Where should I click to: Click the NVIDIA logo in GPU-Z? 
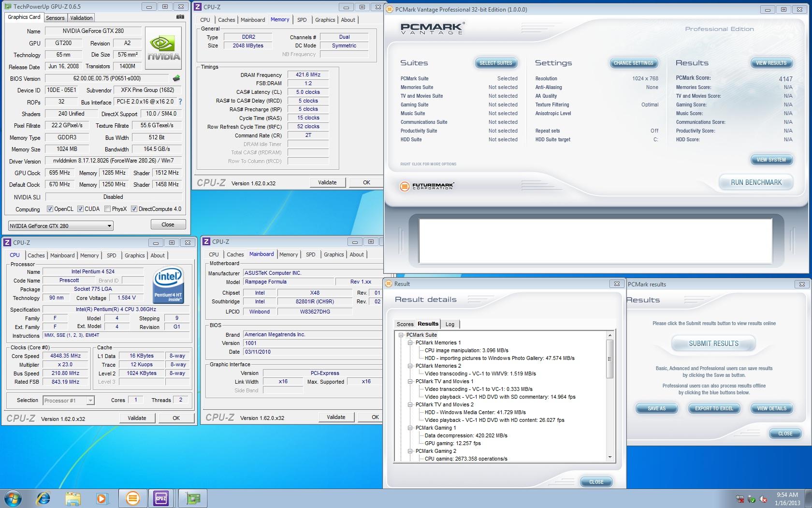[x=164, y=48]
